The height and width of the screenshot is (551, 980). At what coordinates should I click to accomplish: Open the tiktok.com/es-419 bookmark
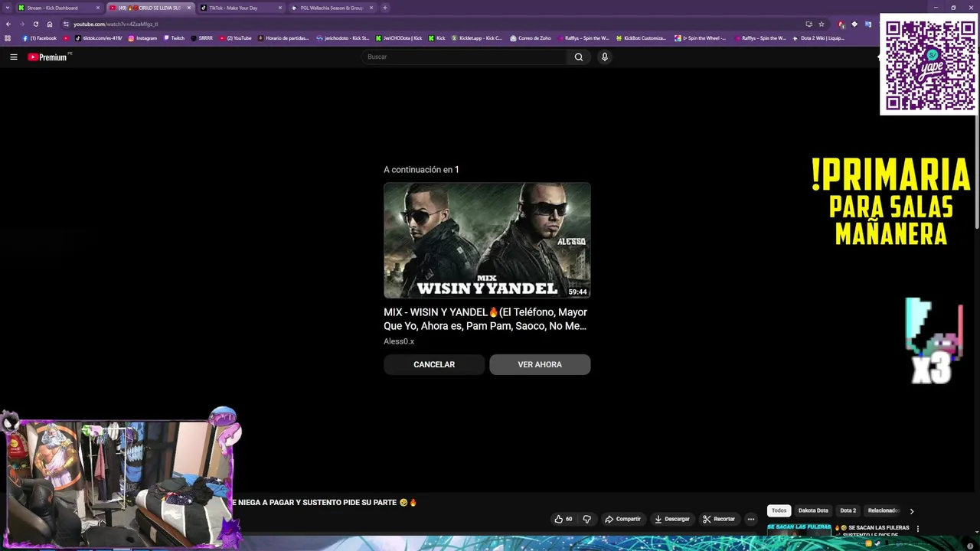[x=99, y=38]
